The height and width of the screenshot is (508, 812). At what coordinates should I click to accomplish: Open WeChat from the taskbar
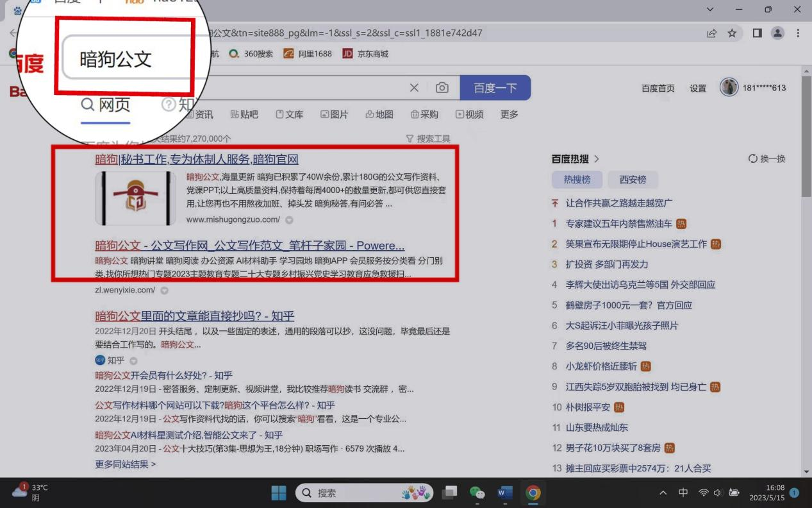click(x=477, y=493)
